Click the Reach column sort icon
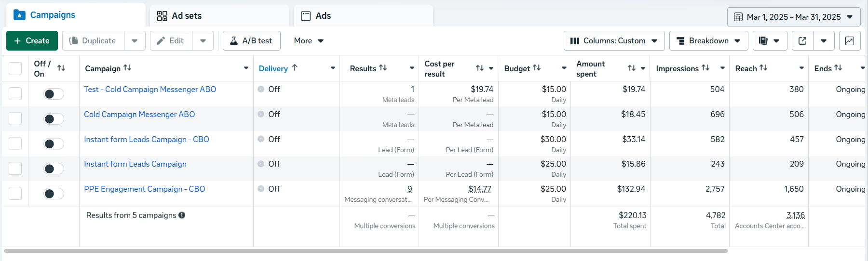Viewport: 868px width, 261px height. pyautogui.click(x=763, y=68)
